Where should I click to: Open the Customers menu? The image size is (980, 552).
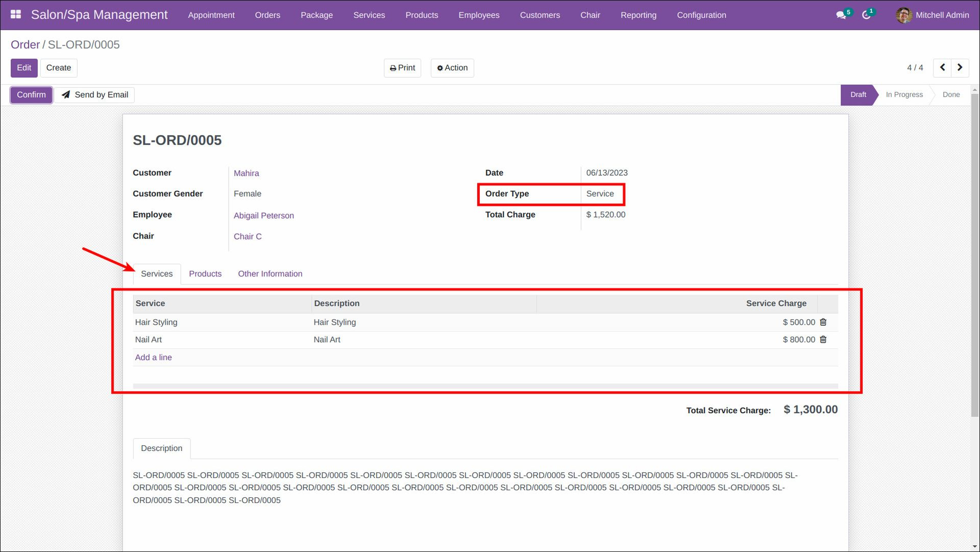tap(540, 15)
